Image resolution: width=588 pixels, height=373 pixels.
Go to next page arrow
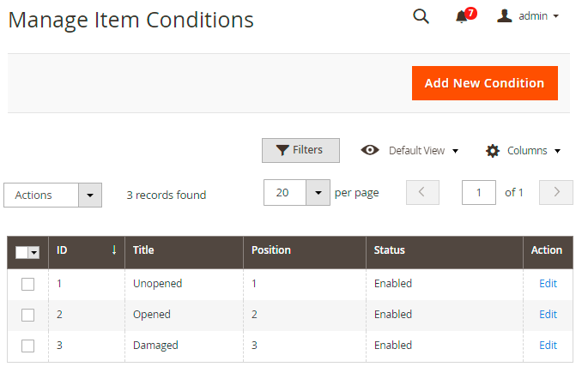[556, 193]
